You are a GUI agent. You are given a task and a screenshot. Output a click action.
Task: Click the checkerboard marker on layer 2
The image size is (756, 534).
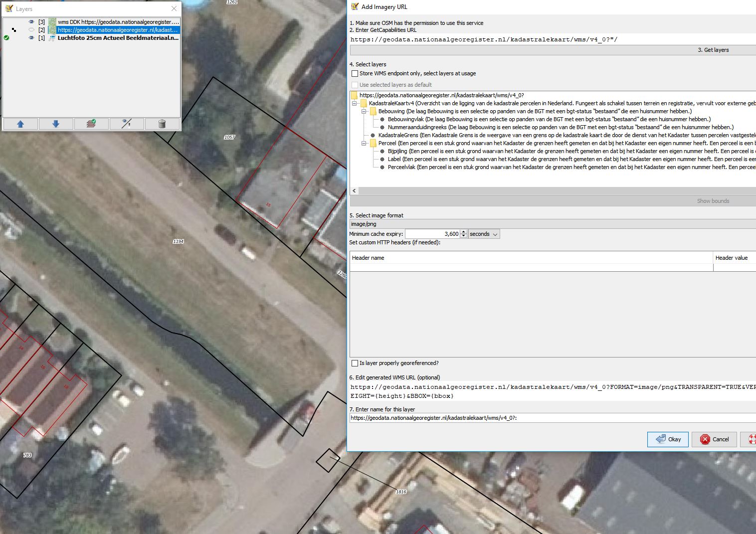pos(14,30)
